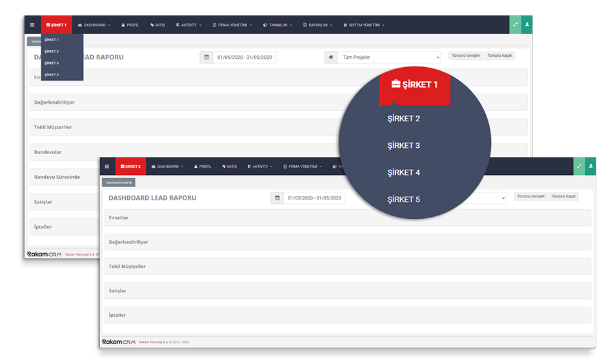This screenshot has width=613, height=364.
Task: Click the fullscreen expand icon in back window
Action: pos(515,25)
